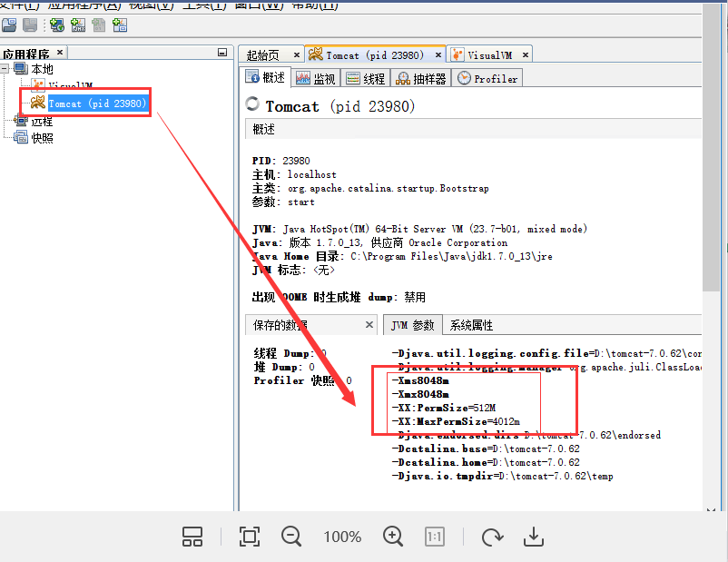This screenshot has width=728, height=562.
Task: Close the 保存的数据 panel
Action: (369, 325)
